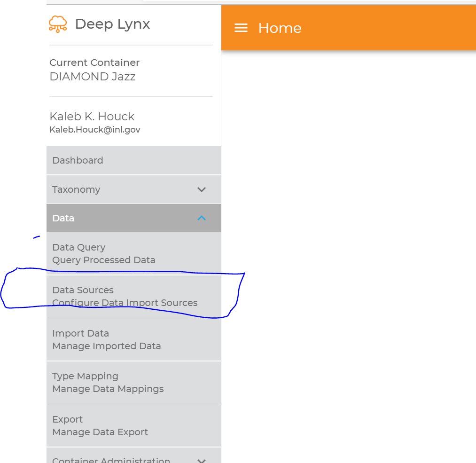476x463 pixels.
Task: Select the DIAMOND Jazz container name
Action: 93,77
